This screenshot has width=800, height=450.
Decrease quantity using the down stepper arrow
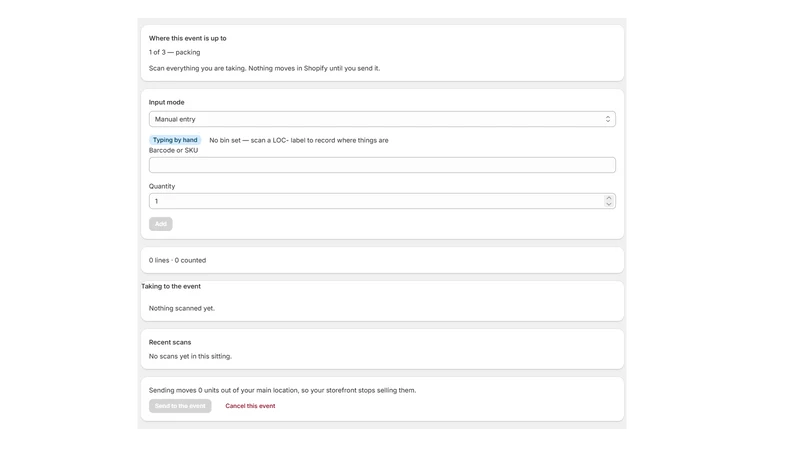608,204
